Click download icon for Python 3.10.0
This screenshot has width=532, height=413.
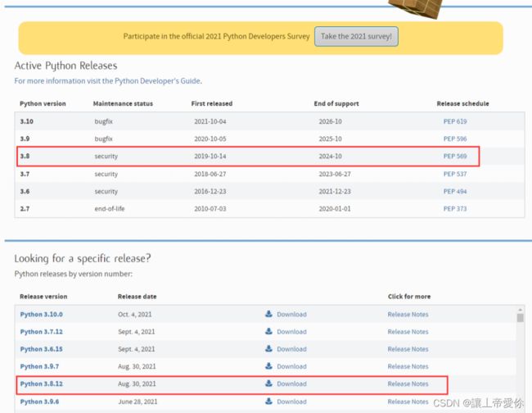tap(268, 314)
